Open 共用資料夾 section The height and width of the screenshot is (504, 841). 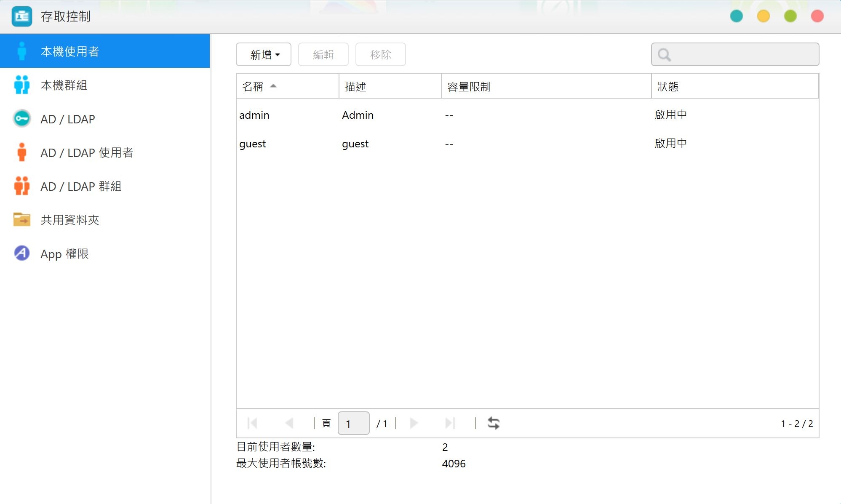pos(105,220)
